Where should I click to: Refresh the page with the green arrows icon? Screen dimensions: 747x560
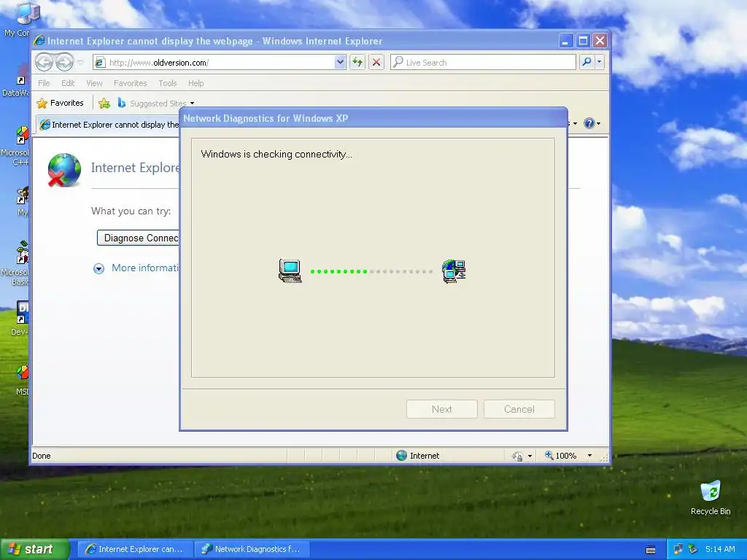point(357,63)
